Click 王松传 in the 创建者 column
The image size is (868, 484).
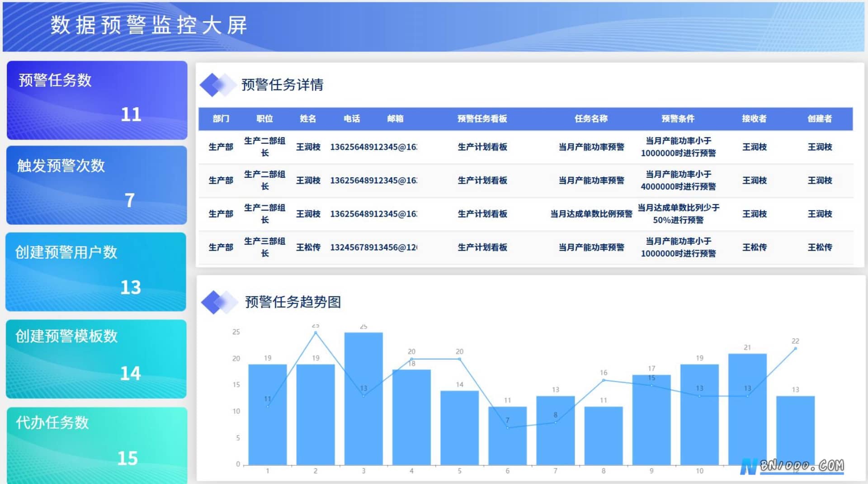click(820, 247)
